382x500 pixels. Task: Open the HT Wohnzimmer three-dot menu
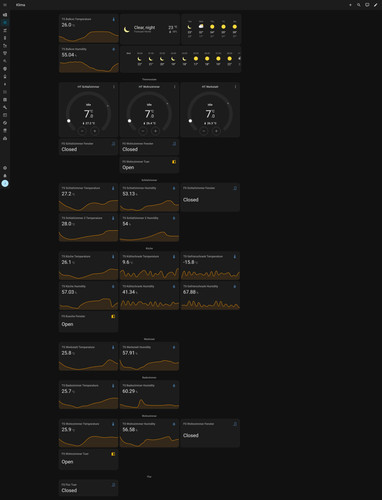coord(174,87)
